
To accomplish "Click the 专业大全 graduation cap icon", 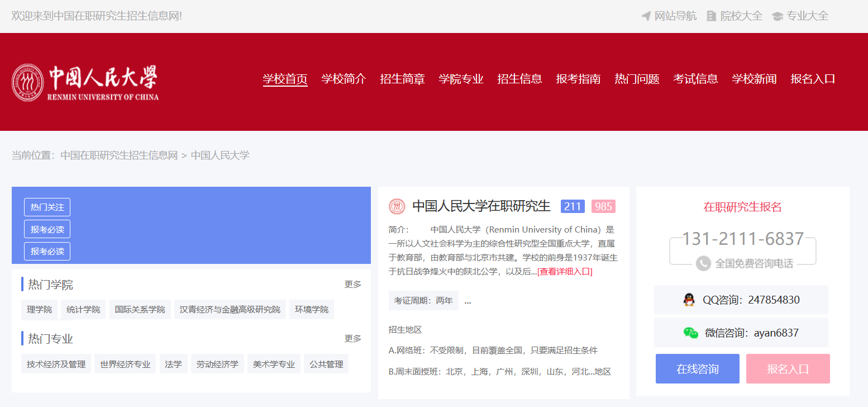I will [778, 16].
